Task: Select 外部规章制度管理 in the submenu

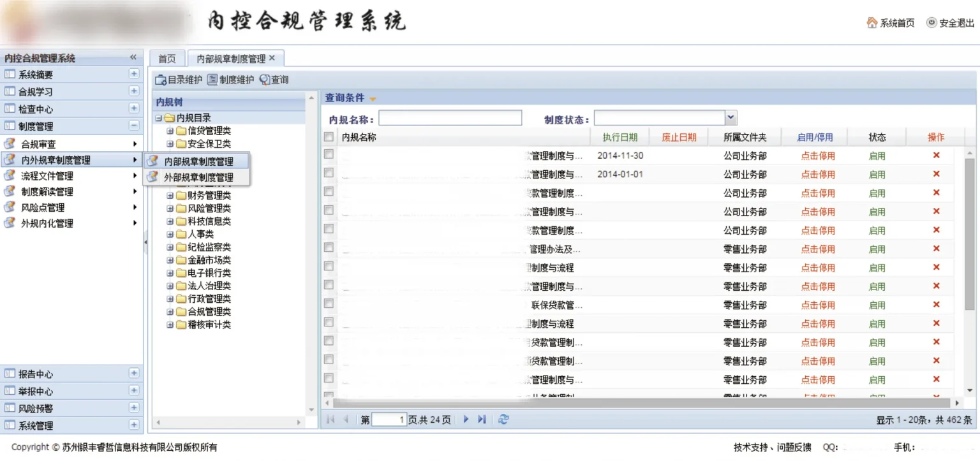Action: tap(198, 177)
